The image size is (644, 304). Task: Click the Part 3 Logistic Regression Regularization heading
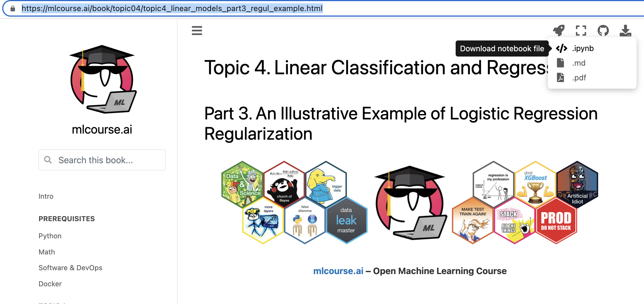pos(401,124)
